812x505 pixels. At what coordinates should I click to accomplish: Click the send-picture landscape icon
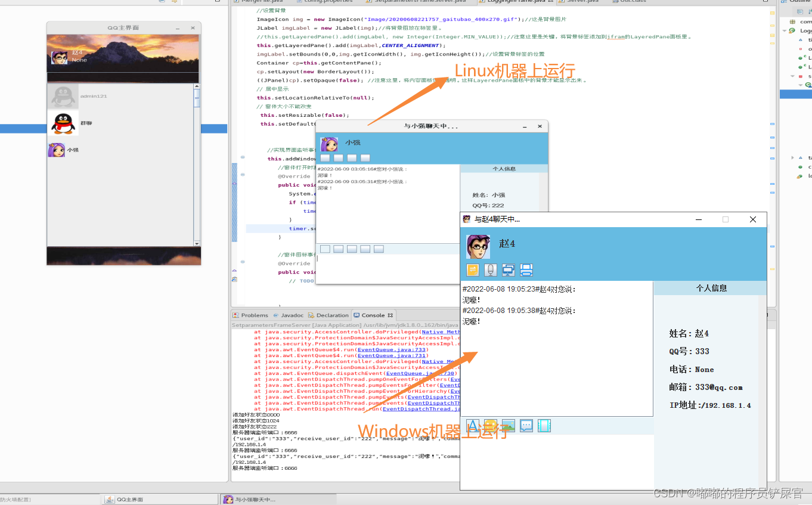click(x=509, y=426)
